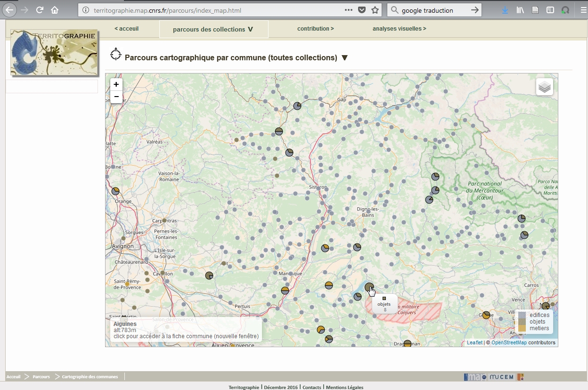
Task: Open the browser library icon
Action: coord(520,10)
